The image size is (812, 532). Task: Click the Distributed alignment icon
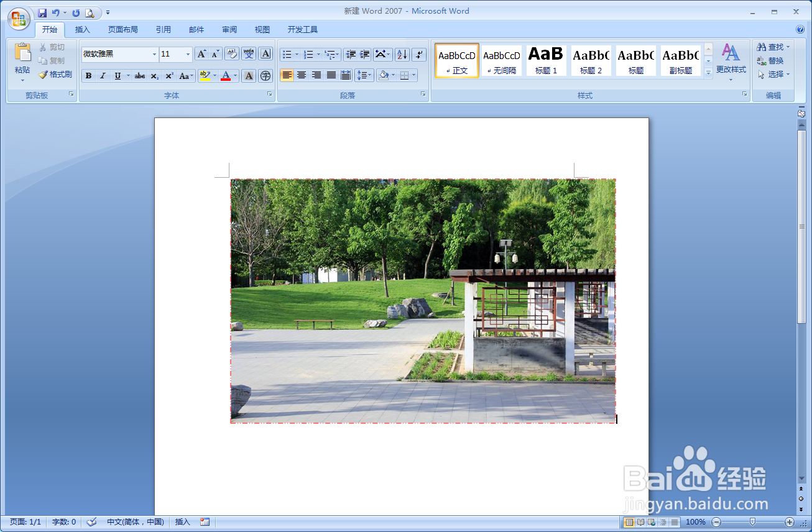tap(346, 75)
